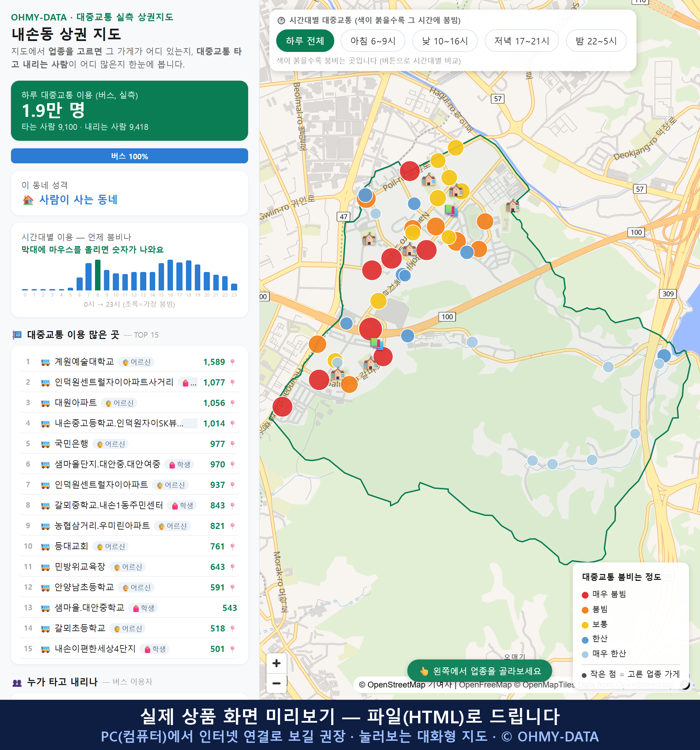Click the bus icon for 국민은행 row
The height and width of the screenshot is (750, 700).
[x=45, y=444]
